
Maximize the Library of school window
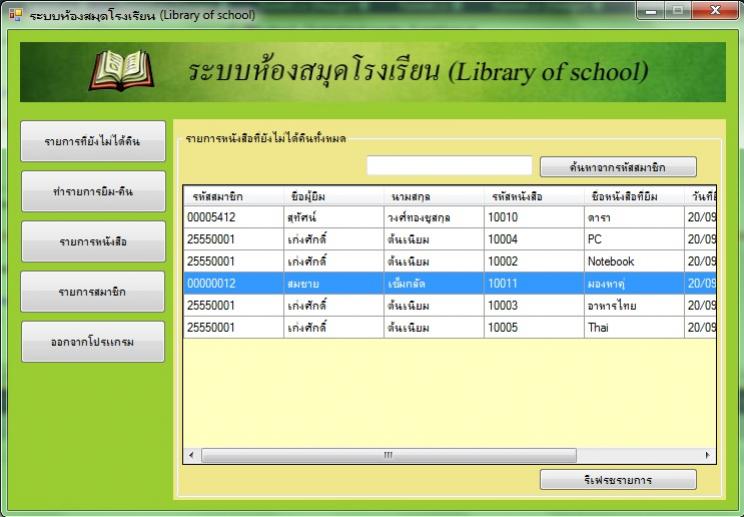(678, 10)
